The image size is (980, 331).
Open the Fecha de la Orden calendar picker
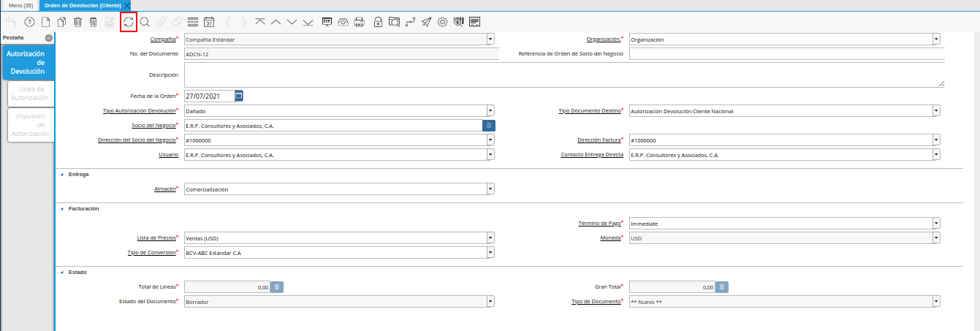[239, 96]
